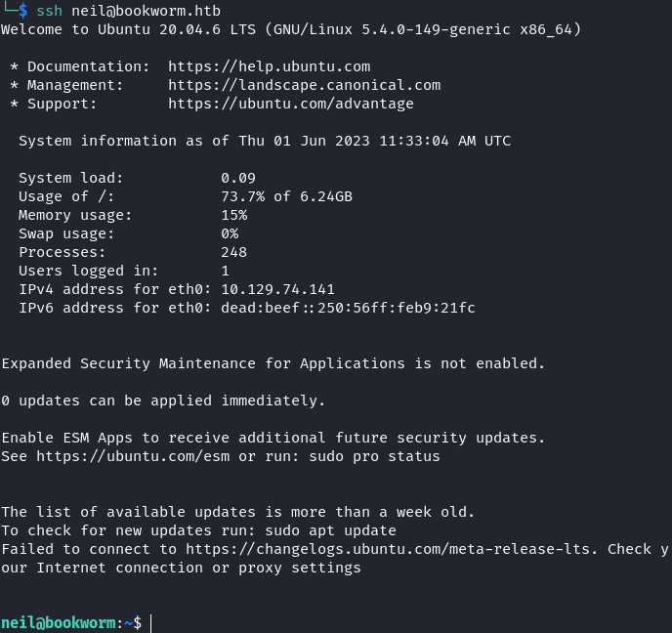
Task: Click the cursor after the neil@bookworm prompt
Action: (x=152, y=622)
